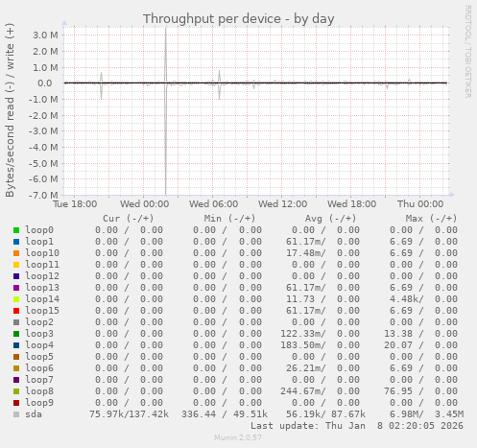Click loop8 max value 76.95
The width and height of the screenshot is (477, 448).
pyautogui.click(x=398, y=391)
